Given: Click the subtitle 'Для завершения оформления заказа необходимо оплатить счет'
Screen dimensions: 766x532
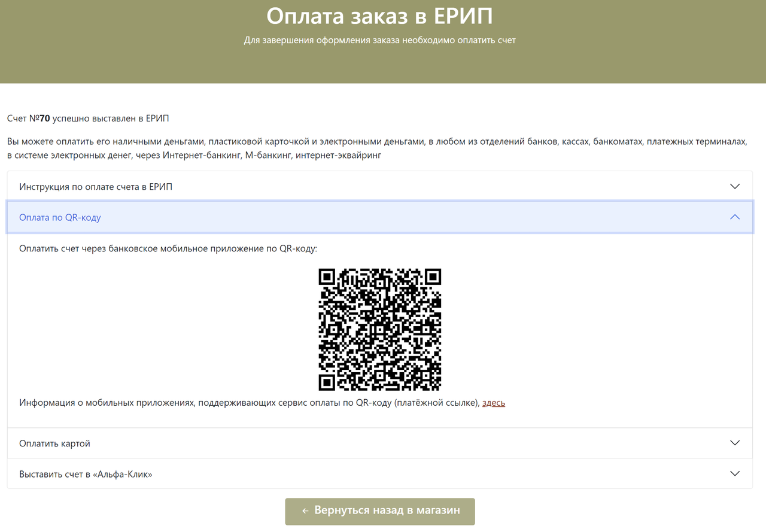Looking at the screenshot, I should [x=380, y=40].
